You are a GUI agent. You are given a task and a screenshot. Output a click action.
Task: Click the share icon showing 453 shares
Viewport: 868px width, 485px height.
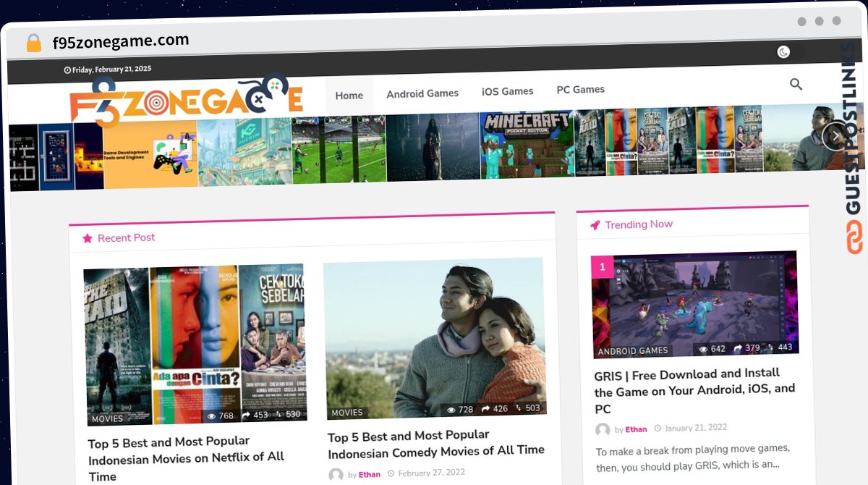point(246,416)
